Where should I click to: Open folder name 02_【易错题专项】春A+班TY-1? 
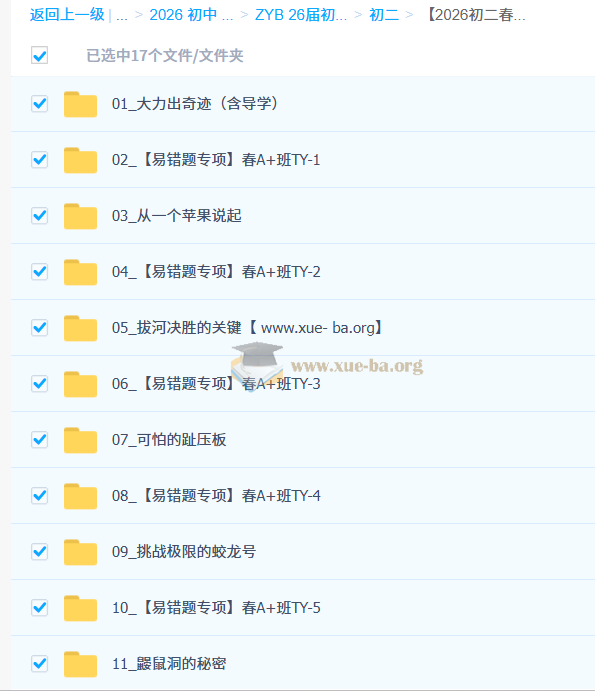(x=216, y=160)
